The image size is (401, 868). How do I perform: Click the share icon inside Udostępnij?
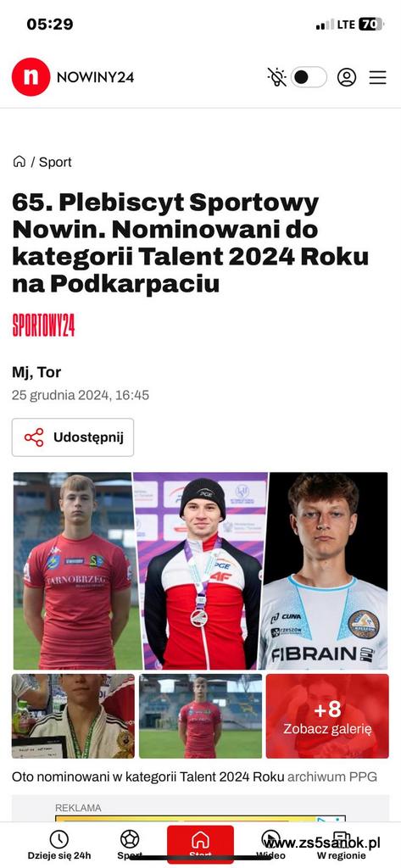34,437
